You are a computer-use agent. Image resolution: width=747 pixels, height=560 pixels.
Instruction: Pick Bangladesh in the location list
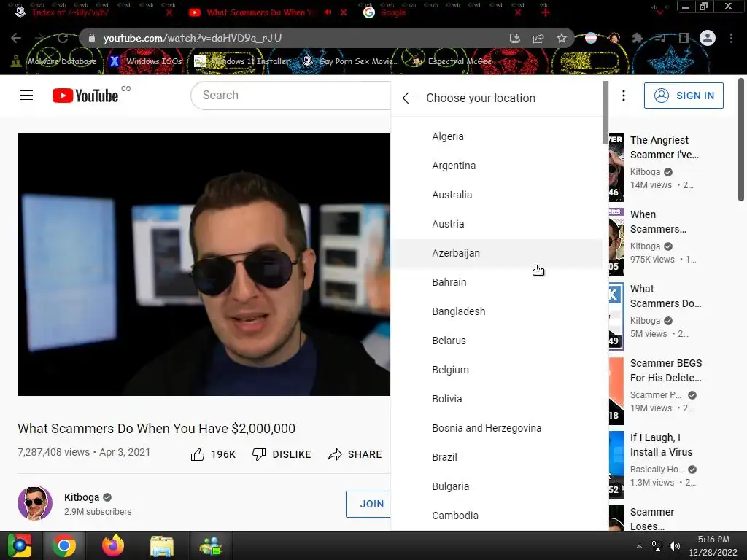tap(496, 311)
